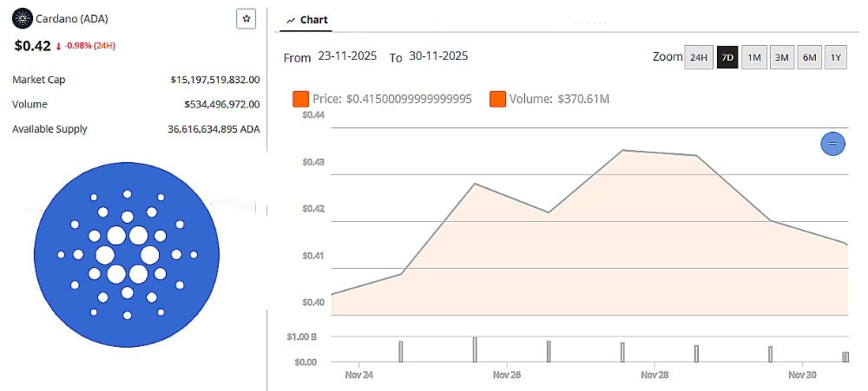The width and height of the screenshot is (868, 391).
Task: Edit the To date 30-11-2025 field
Action: click(438, 56)
